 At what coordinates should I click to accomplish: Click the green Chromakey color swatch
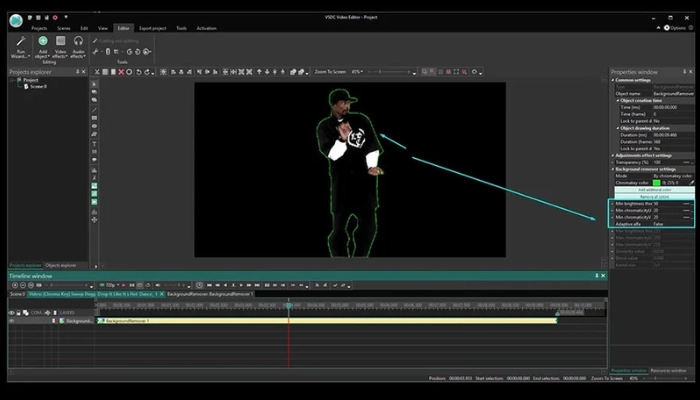tap(656, 183)
